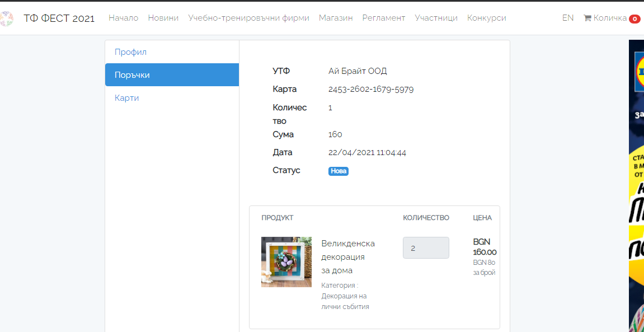Visit the Магазин page
Image resolution: width=644 pixels, height=332 pixels.
click(x=336, y=18)
